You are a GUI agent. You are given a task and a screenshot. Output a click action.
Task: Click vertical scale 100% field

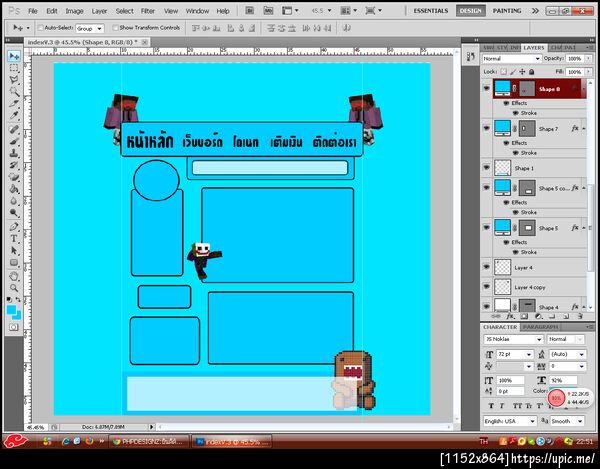pyautogui.click(x=510, y=380)
